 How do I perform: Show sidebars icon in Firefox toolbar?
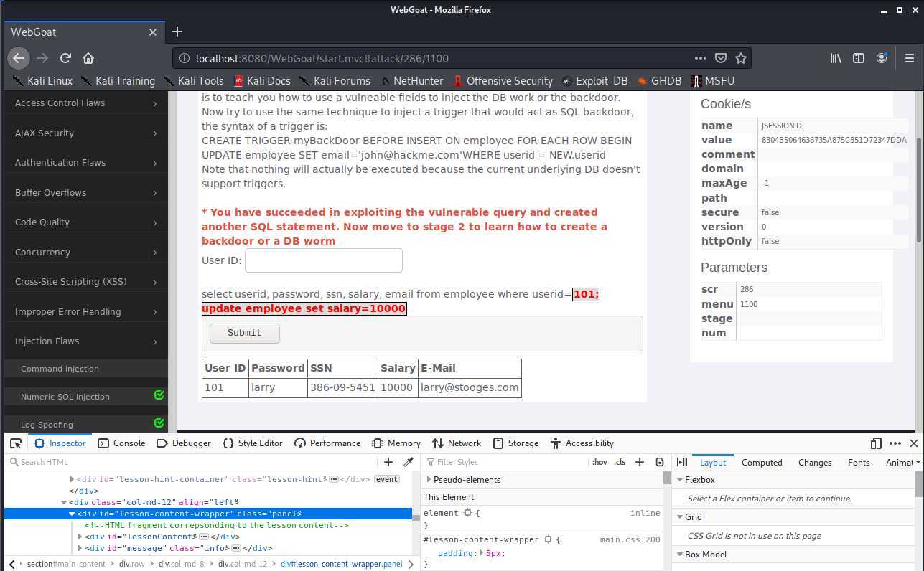[x=859, y=58]
